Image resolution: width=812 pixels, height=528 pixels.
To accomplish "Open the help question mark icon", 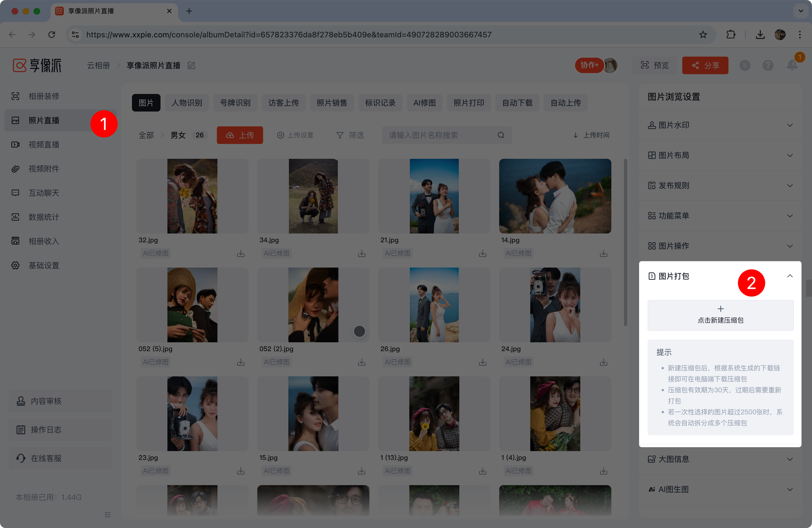I will point(768,65).
